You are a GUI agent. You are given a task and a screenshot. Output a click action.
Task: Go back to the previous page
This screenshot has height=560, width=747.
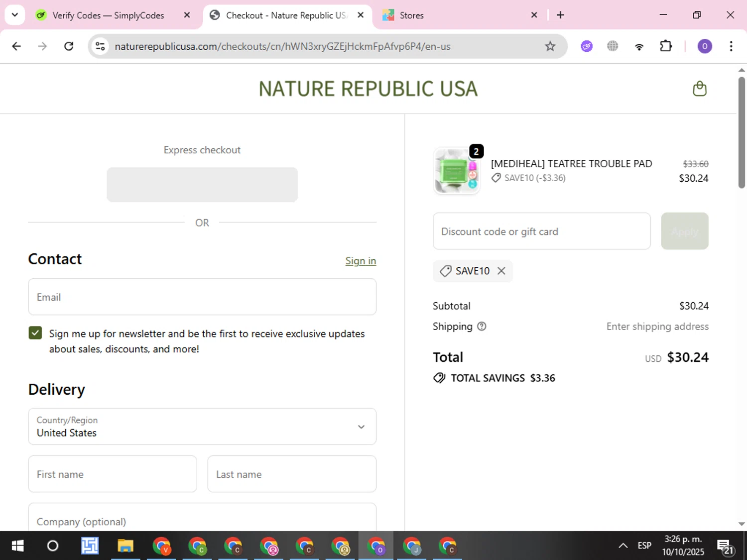[x=16, y=46]
